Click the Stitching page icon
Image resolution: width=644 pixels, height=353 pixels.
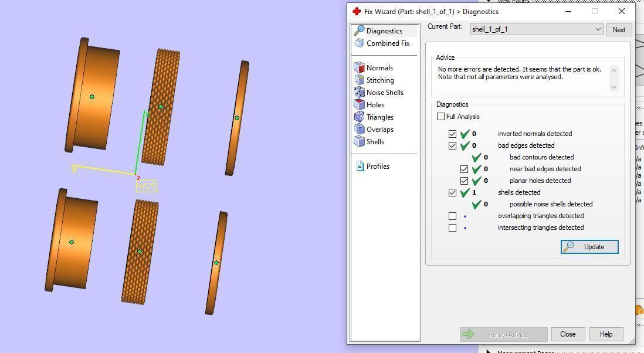[x=360, y=80]
